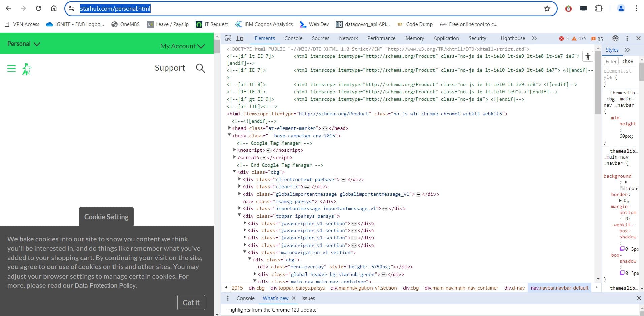Click the issues count 85 indicator
Screen dimensions: 644x316
pyautogui.click(x=597, y=39)
